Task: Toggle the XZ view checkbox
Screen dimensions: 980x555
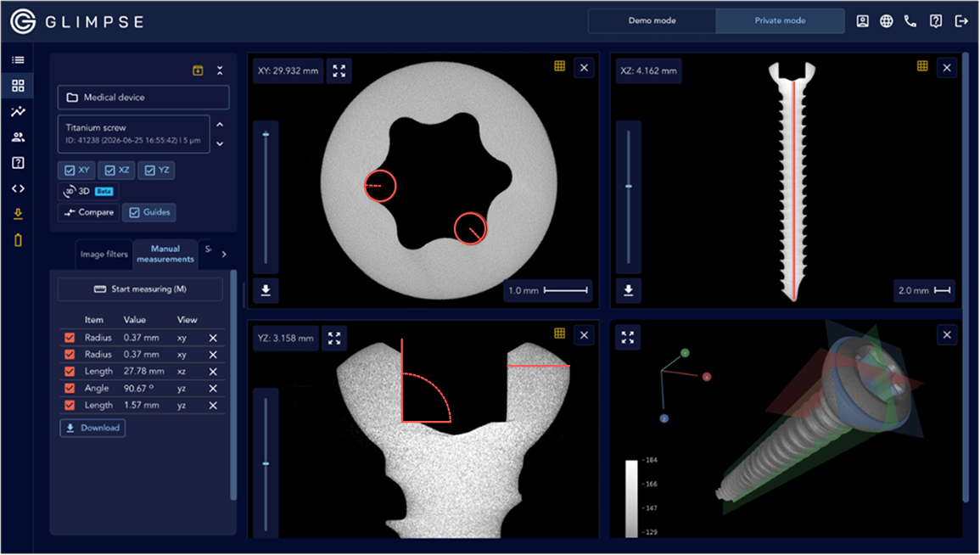Action: (x=117, y=170)
